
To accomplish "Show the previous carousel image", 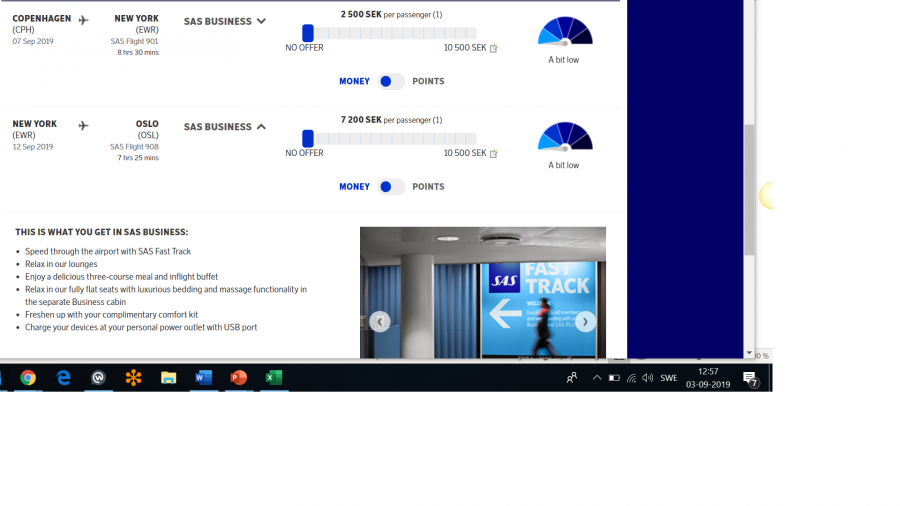I will (x=379, y=321).
